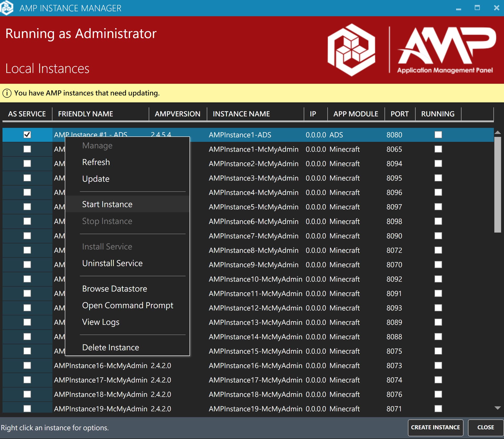
Task: Click the Stop Instance menu entry
Action: pos(127,221)
